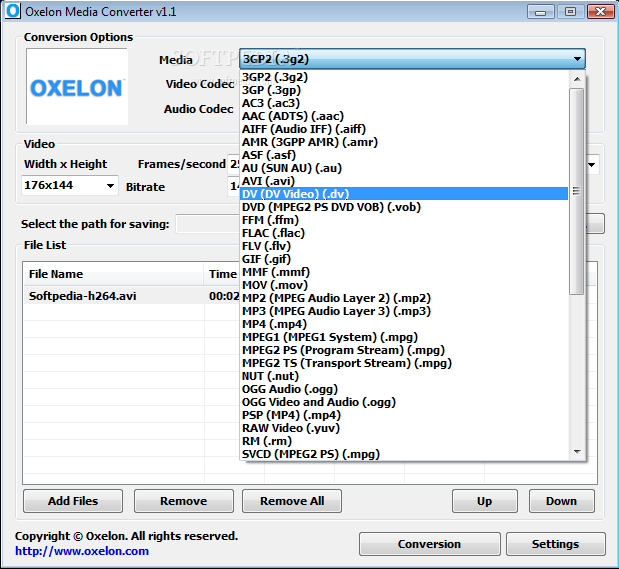The height and width of the screenshot is (569, 619).
Task: Pick MP3 (MPEG Audio Layer 3) (.mp3)
Action: pyautogui.click(x=404, y=311)
